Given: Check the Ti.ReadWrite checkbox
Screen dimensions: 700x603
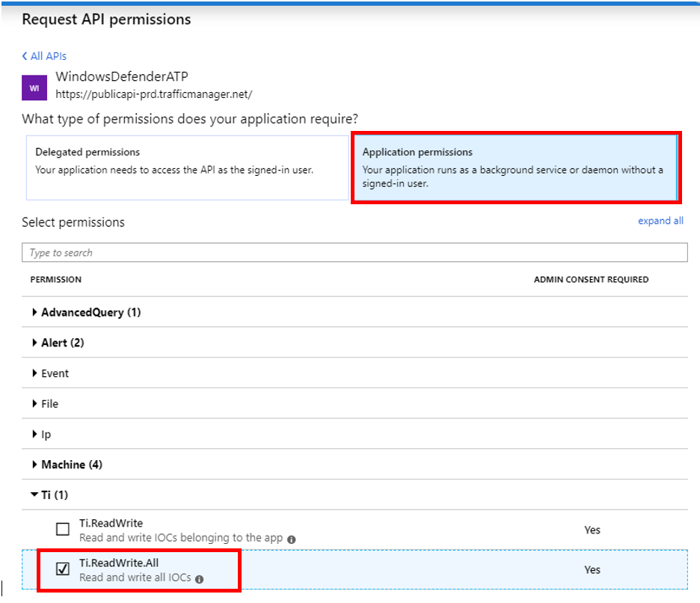Looking at the screenshot, I should tap(63, 529).
